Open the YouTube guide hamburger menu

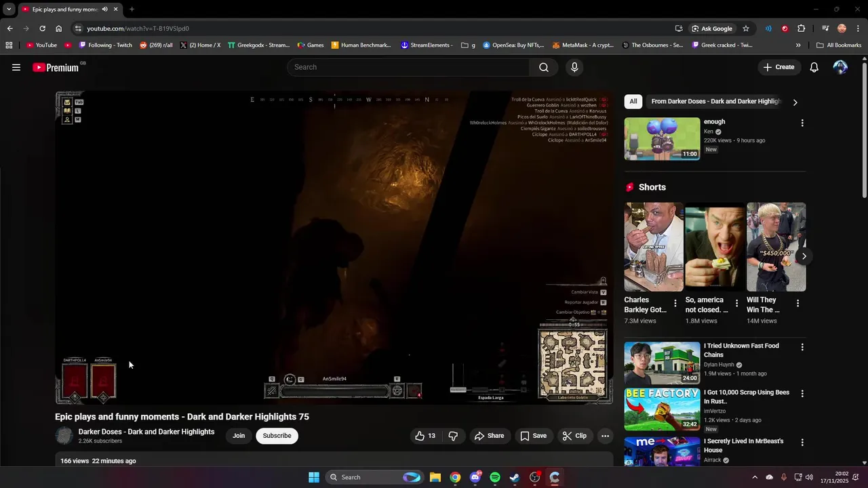click(x=16, y=67)
